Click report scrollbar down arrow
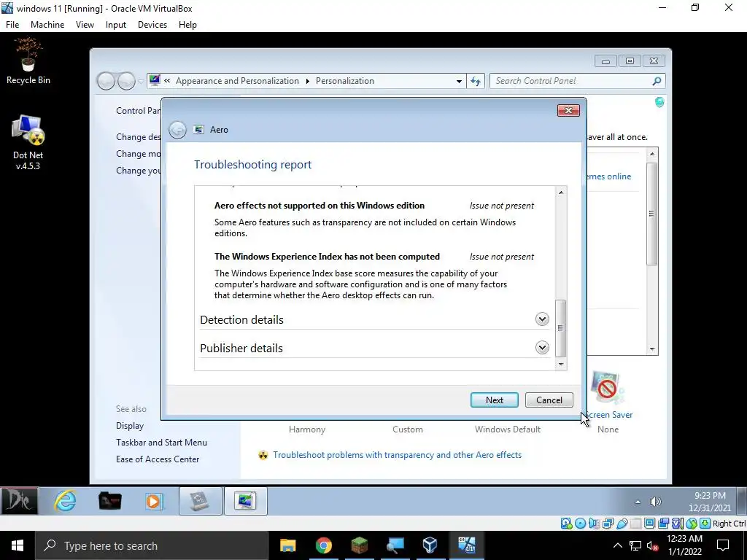This screenshot has width=747, height=560. click(x=561, y=365)
